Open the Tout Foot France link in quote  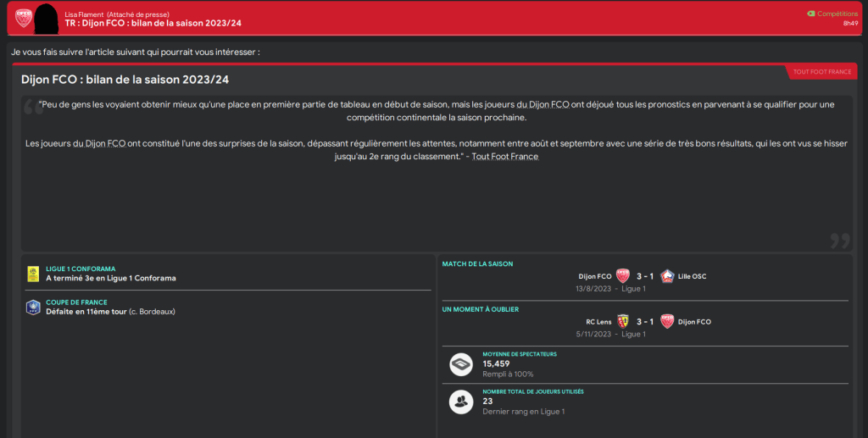[504, 157]
